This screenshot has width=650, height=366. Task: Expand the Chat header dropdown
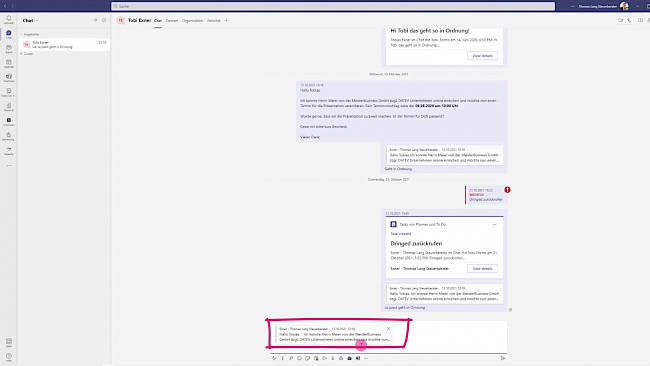tap(37, 20)
